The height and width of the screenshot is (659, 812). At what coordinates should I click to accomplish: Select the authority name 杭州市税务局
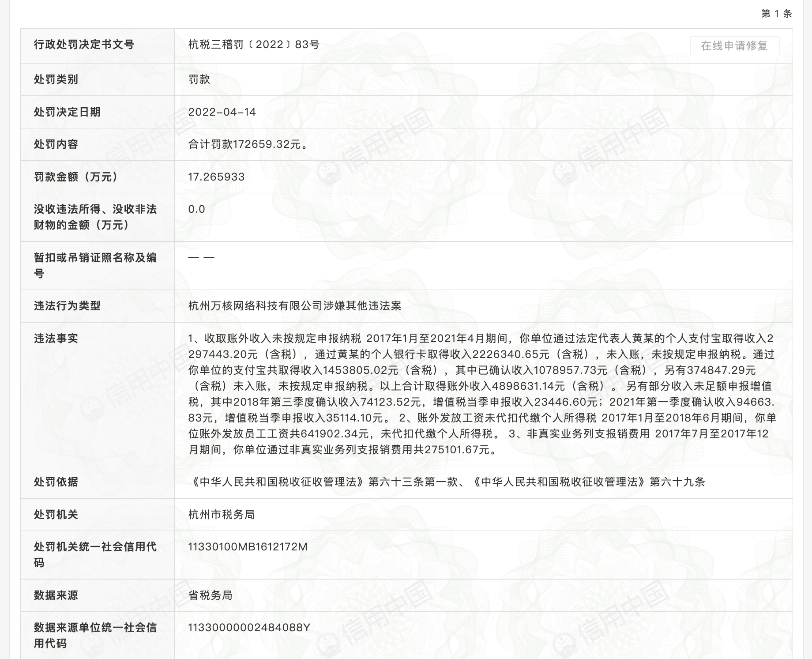pyautogui.click(x=222, y=515)
